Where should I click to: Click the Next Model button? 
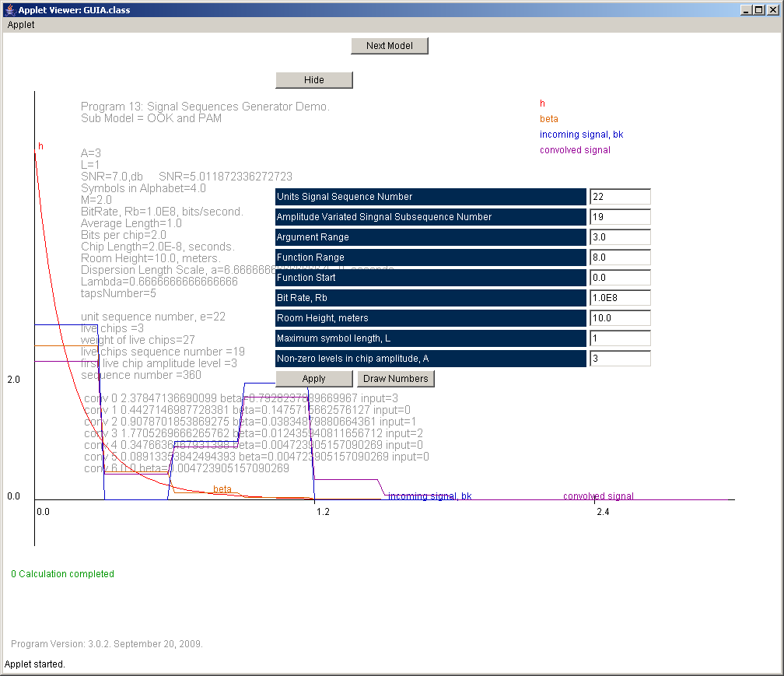coord(389,46)
